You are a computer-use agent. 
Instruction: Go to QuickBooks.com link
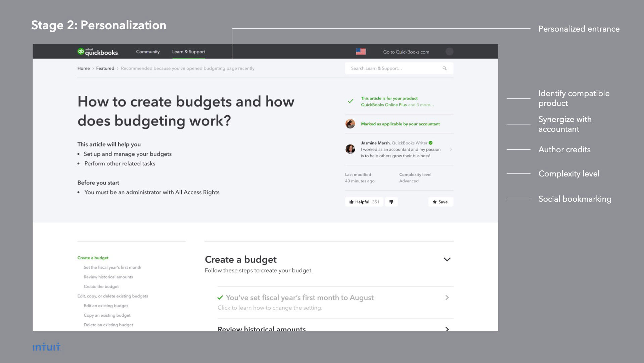(406, 52)
